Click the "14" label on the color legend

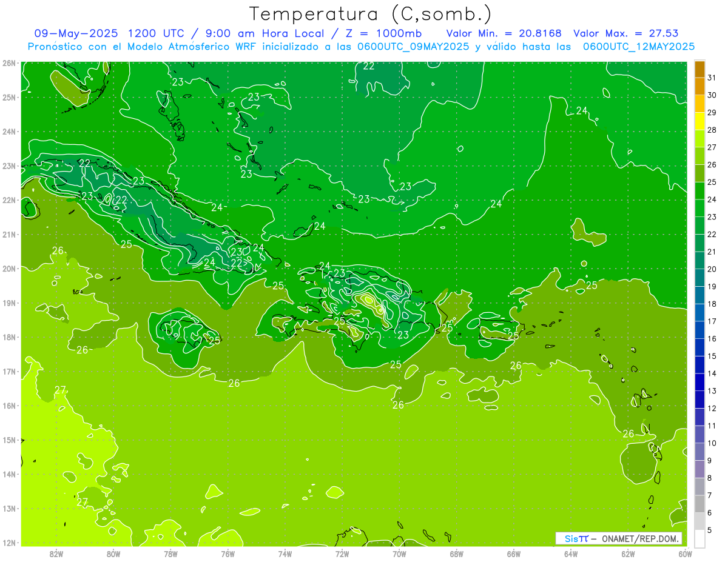(712, 373)
